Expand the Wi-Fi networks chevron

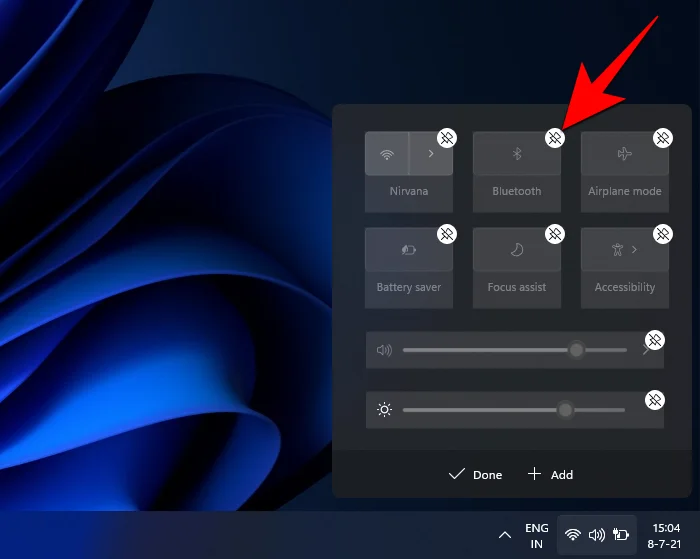tap(431, 154)
